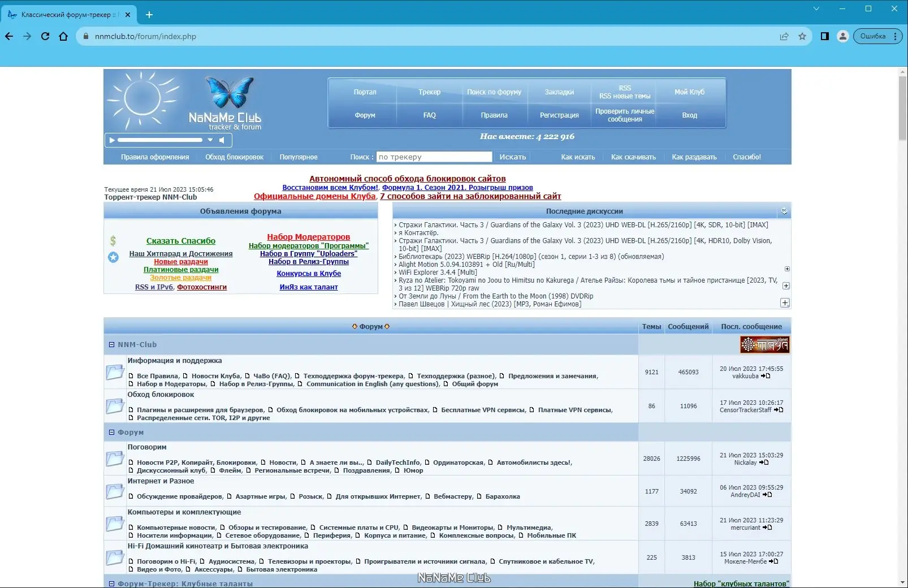Go to last post by CensorTrackerStaff arrow icon

779,410
